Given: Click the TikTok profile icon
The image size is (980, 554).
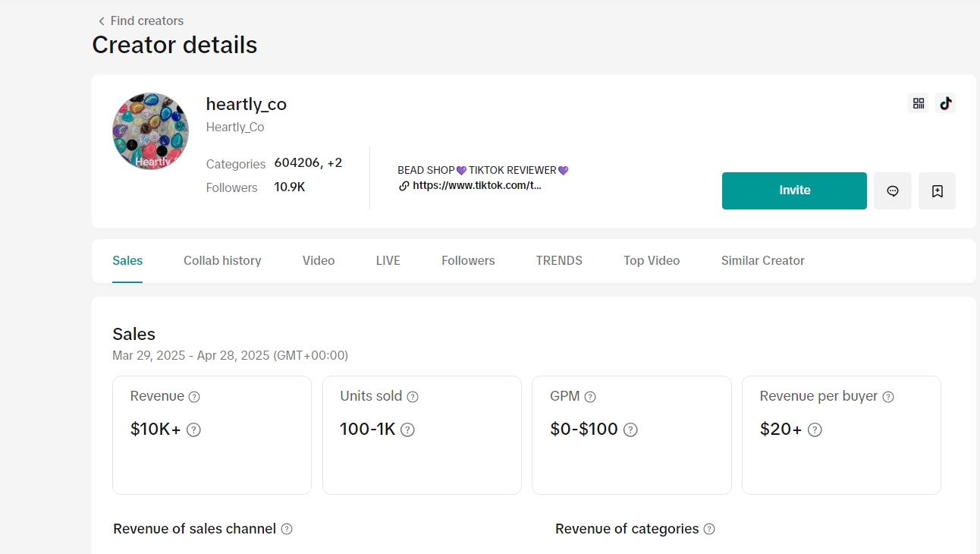Looking at the screenshot, I should [x=945, y=103].
